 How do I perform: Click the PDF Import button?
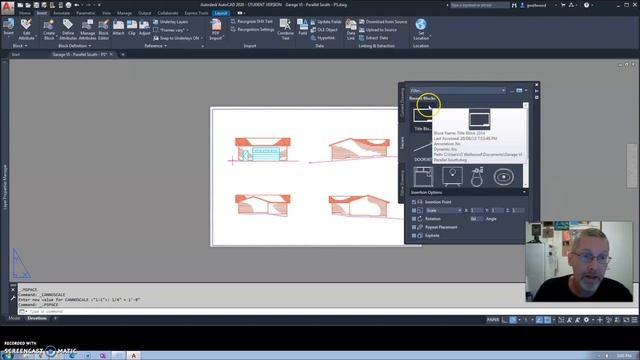pyautogui.click(x=216, y=29)
